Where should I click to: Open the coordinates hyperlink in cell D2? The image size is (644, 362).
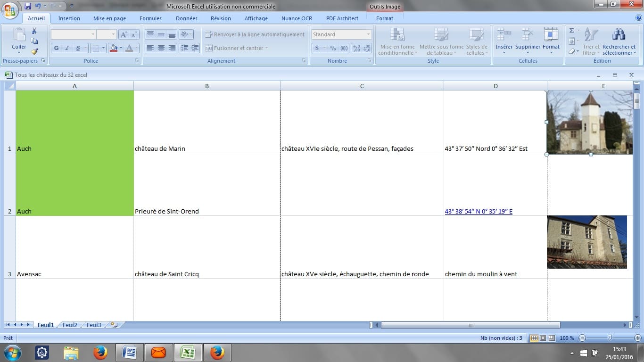(478, 211)
